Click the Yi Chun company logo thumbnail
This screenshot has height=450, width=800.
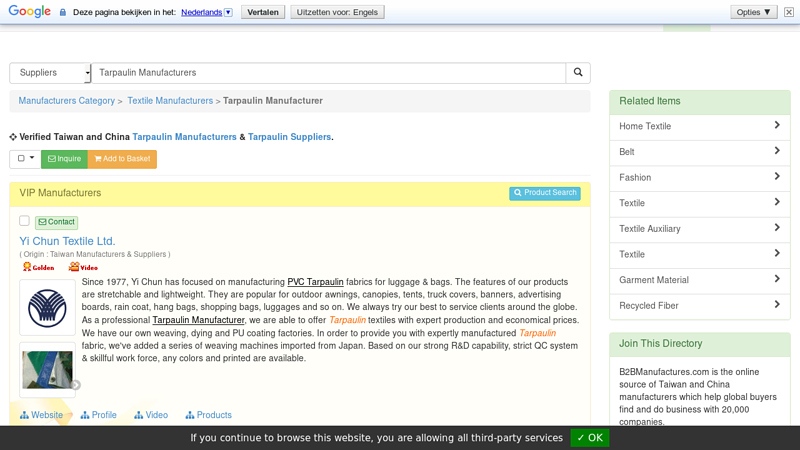click(47, 307)
